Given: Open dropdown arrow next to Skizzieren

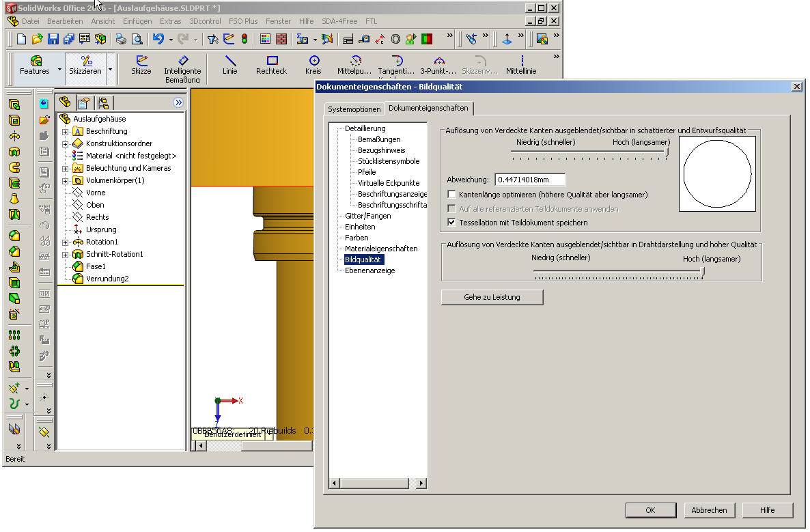Looking at the screenshot, I should (x=110, y=69).
